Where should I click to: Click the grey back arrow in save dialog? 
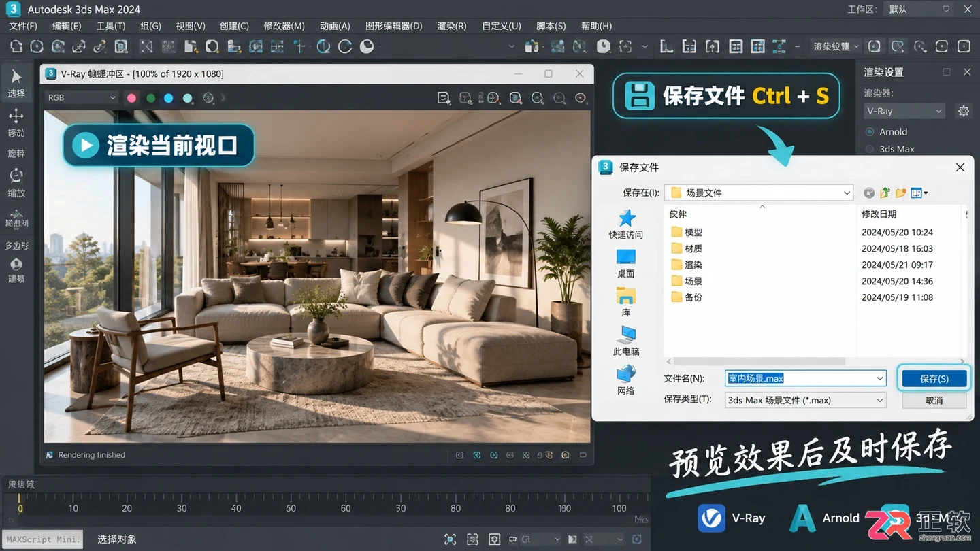click(869, 193)
